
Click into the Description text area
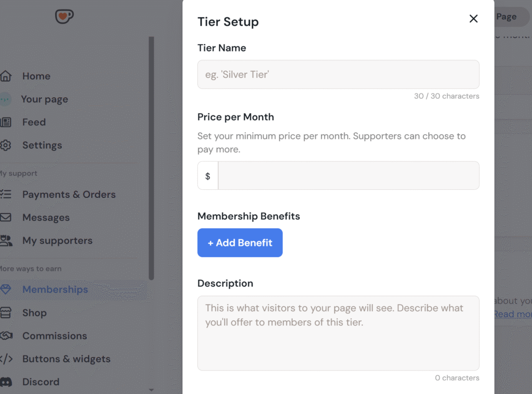click(338, 333)
